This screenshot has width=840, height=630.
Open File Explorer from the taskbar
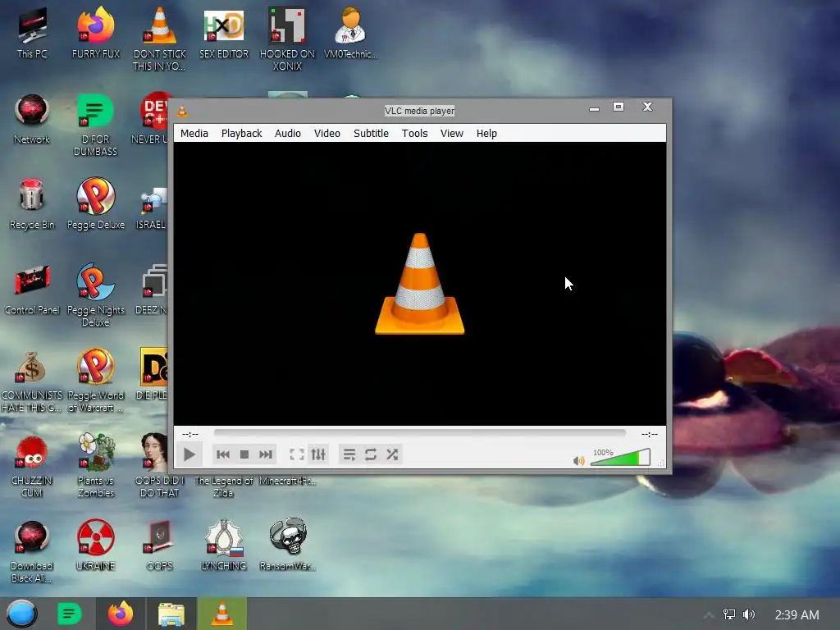[171, 614]
